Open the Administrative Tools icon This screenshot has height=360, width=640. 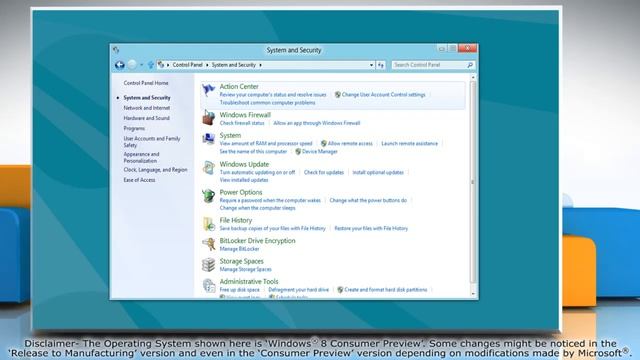click(209, 285)
